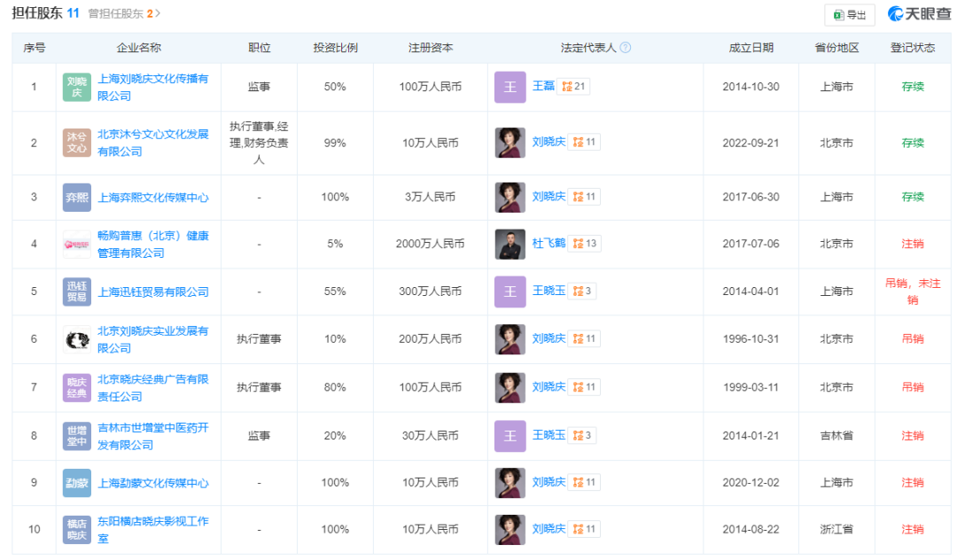Open 上海勐蒙文化传媒中心 link
Image resolution: width=957 pixels, height=560 pixels.
coord(153,483)
